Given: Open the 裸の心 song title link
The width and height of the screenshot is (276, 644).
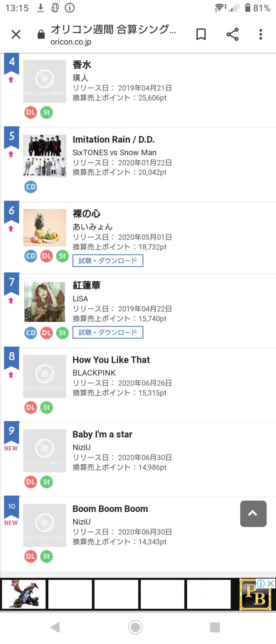Looking at the screenshot, I should [x=86, y=213].
